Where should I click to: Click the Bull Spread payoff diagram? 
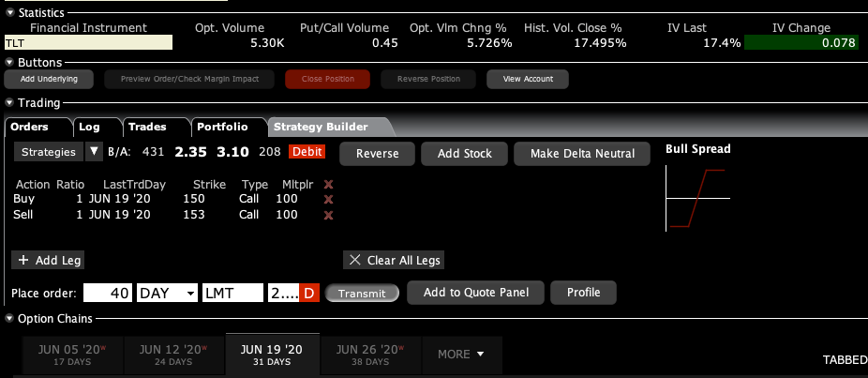coord(696,198)
